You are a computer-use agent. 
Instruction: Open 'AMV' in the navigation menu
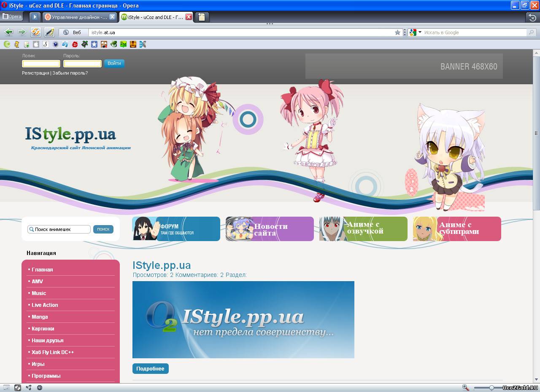37,282
